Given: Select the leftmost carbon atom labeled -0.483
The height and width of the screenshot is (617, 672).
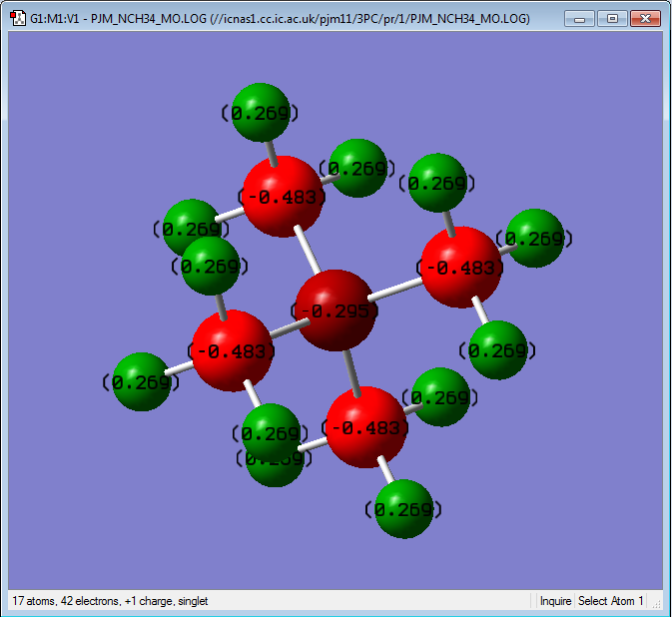Looking at the screenshot, I should click(233, 350).
